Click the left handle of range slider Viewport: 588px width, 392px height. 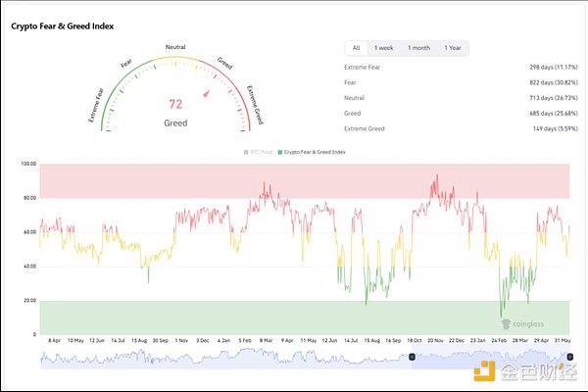[x=412, y=357]
